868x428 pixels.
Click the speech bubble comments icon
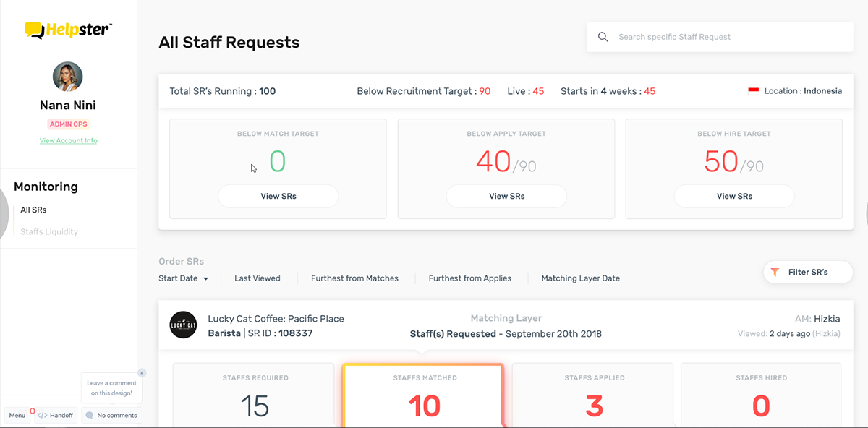click(x=89, y=416)
